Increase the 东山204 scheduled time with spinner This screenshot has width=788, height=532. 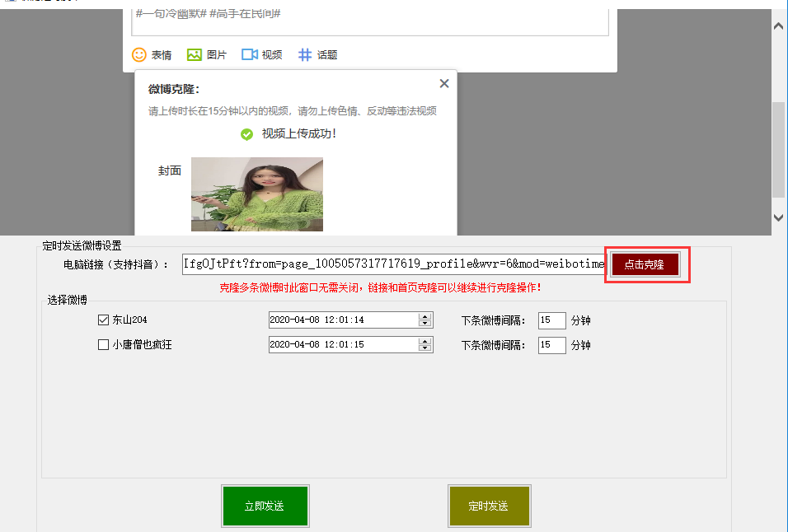[x=425, y=316]
